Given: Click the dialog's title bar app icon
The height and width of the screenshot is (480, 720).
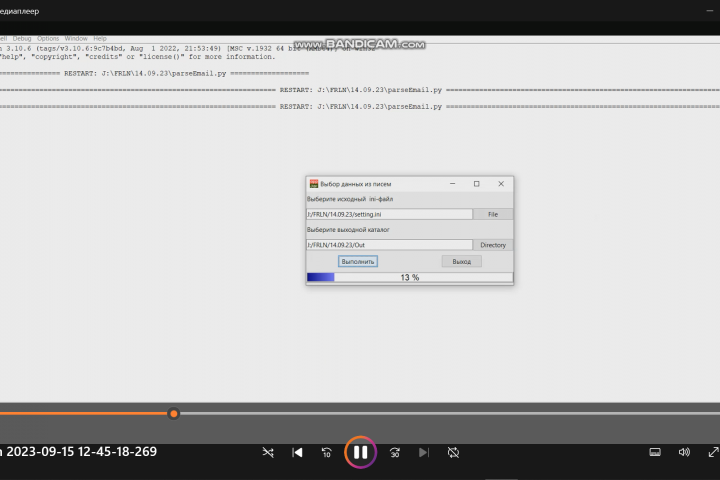Looking at the screenshot, I should [314, 184].
